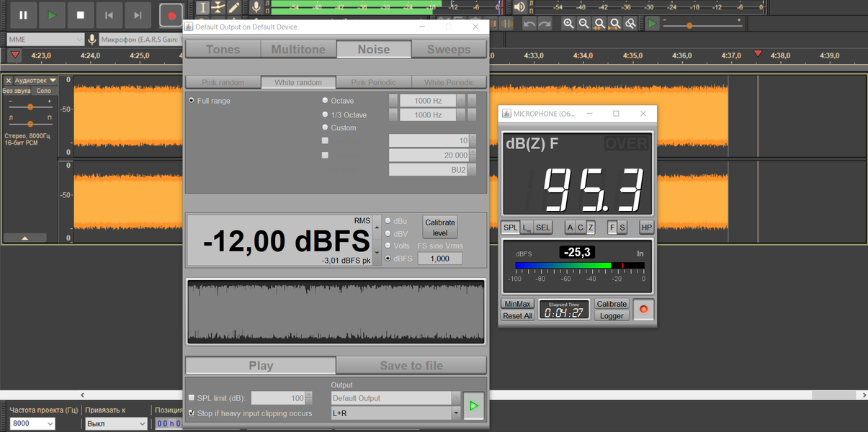Image resolution: width=868 pixels, height=432 pixels.
Task: Click the track gain slider knob
Action: tap(30, 107)
